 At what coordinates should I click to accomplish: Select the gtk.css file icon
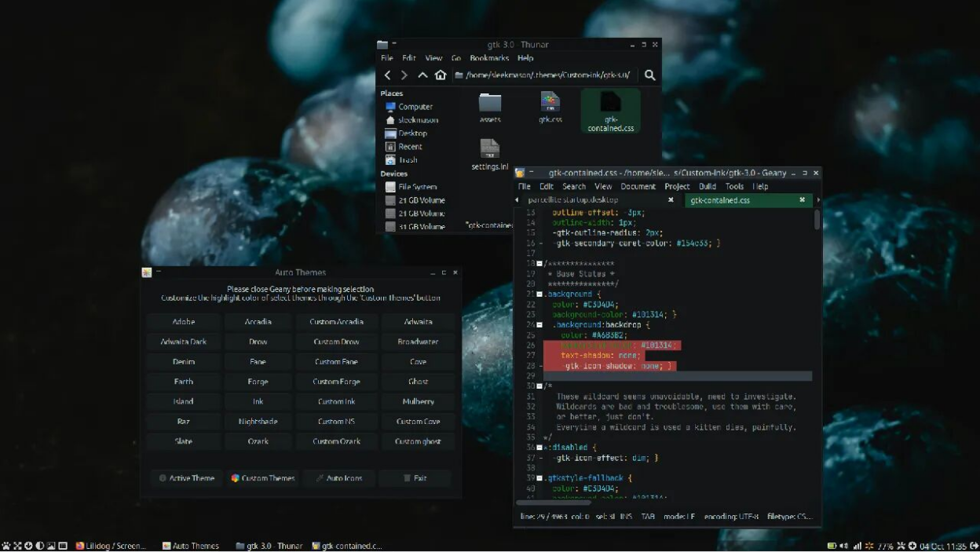(x=550, y=102)
